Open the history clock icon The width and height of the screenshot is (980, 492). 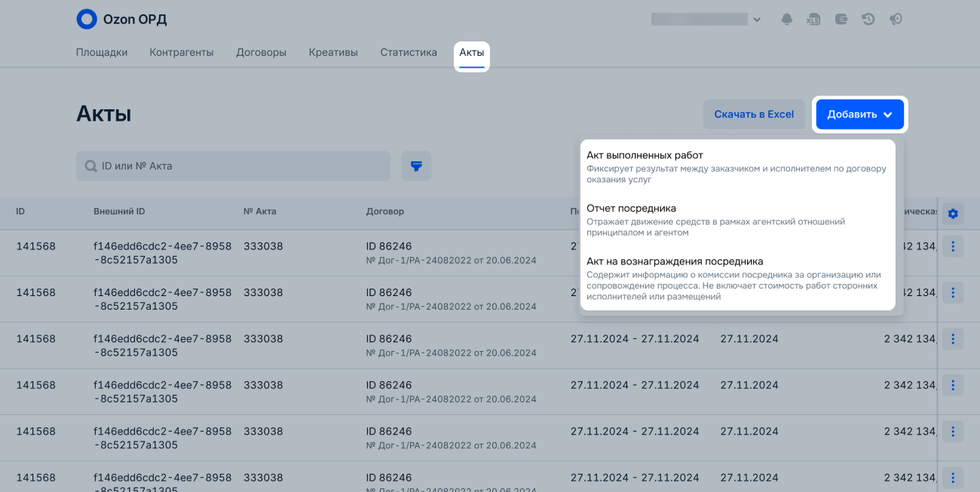tap(868, 20)
